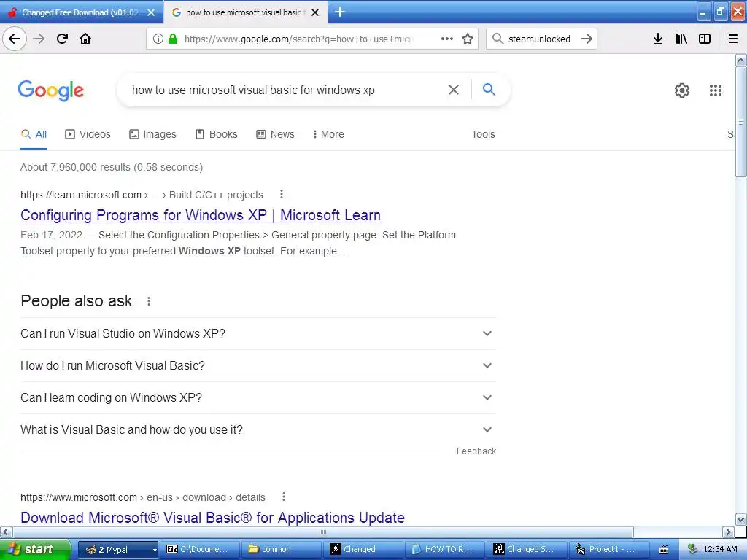Expand Can I learn coding on Windows XP

coord(258,397)
